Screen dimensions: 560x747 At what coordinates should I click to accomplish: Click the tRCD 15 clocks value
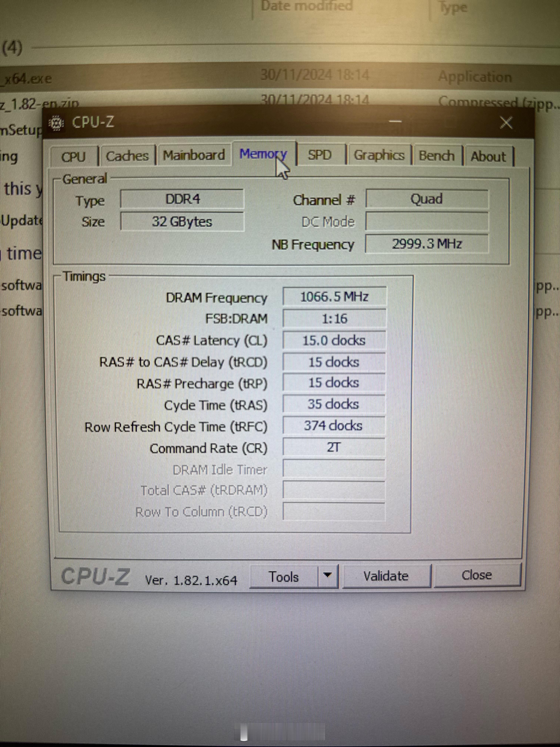[x=334, y=362]
